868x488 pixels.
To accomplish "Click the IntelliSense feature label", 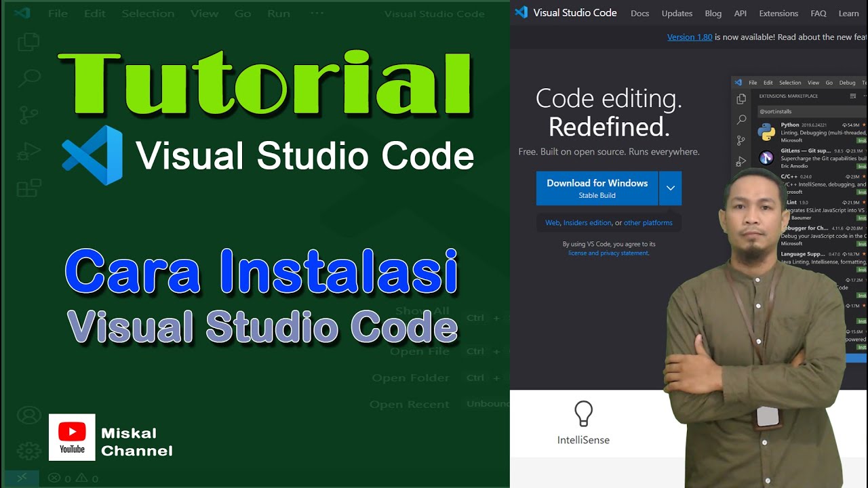I will [583, 440].
